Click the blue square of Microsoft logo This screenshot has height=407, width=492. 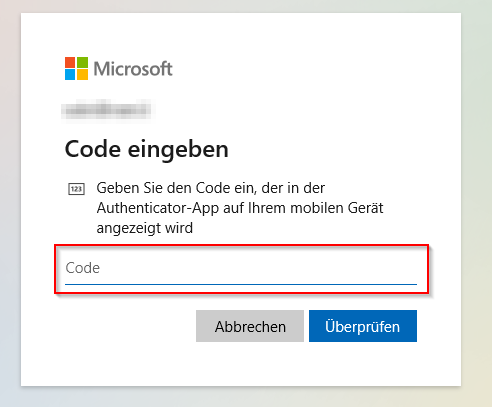pos(70,75)
